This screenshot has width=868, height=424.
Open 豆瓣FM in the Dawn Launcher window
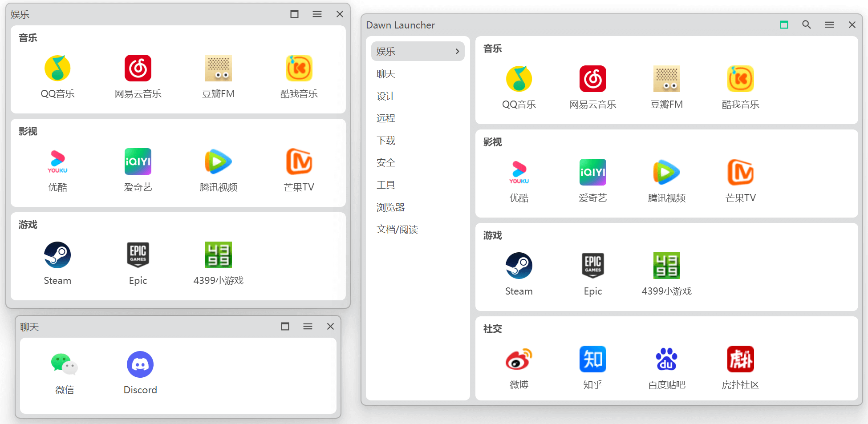coord(667,88)
